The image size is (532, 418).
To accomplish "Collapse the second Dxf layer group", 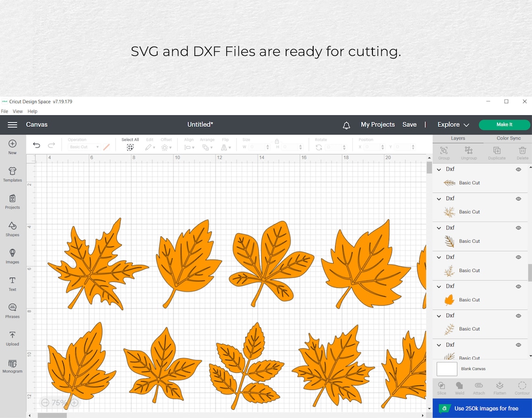I will pos(439,198).
